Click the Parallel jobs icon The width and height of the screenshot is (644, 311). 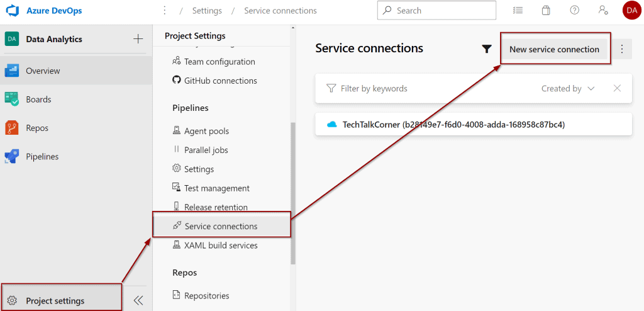pos(177,149)
